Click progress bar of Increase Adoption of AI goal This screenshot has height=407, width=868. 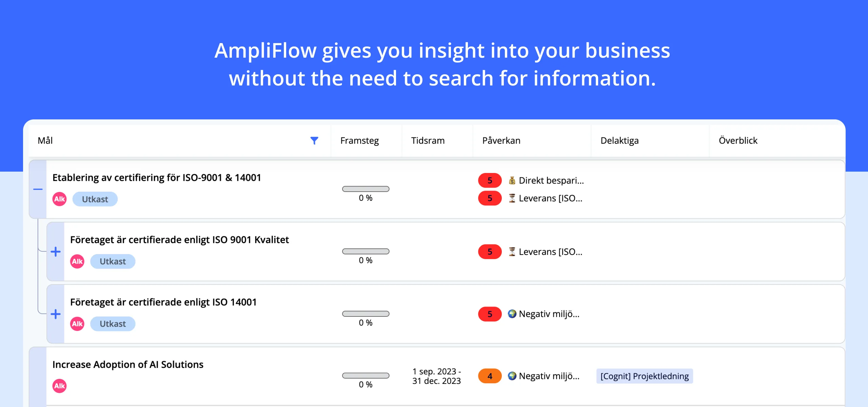pyautogui.click(x=366, y=375)
